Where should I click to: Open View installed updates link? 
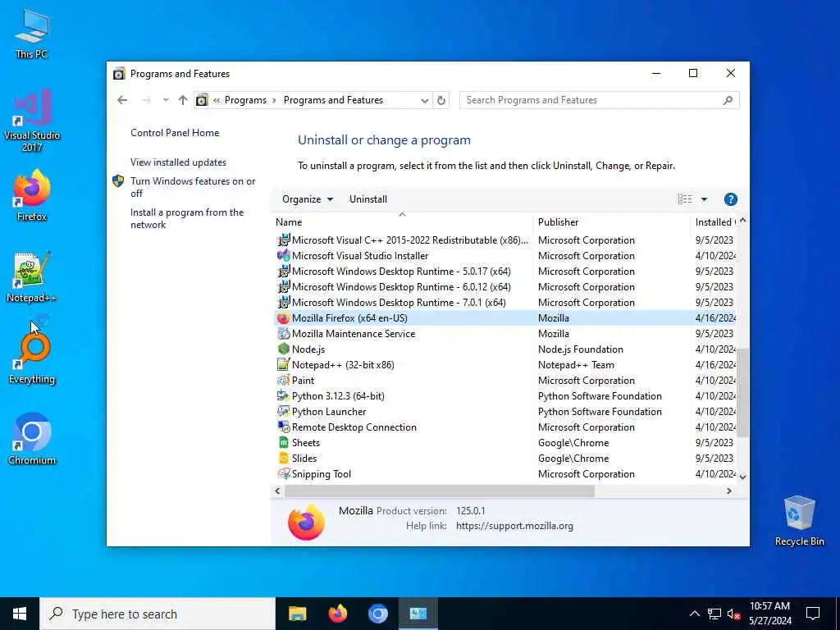pyautogui.click(x=178, y=162)
